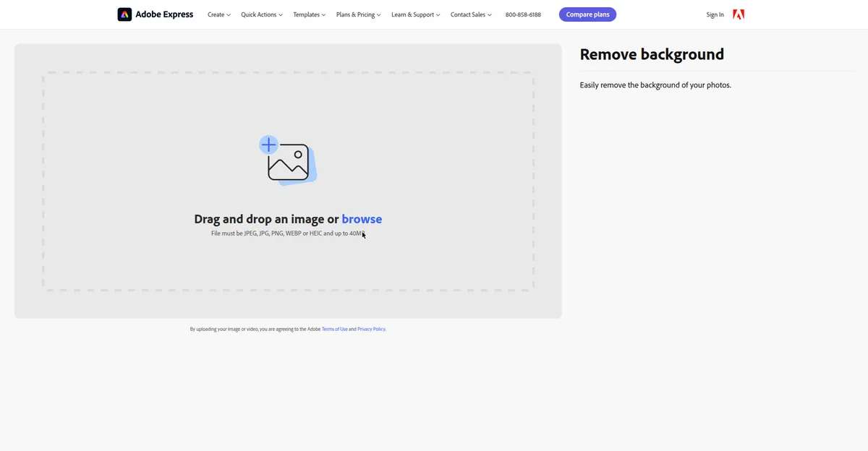This screenshot has width=868, height=451.
Task: Open the Terms of Use link
Action: tap(335, 329)
